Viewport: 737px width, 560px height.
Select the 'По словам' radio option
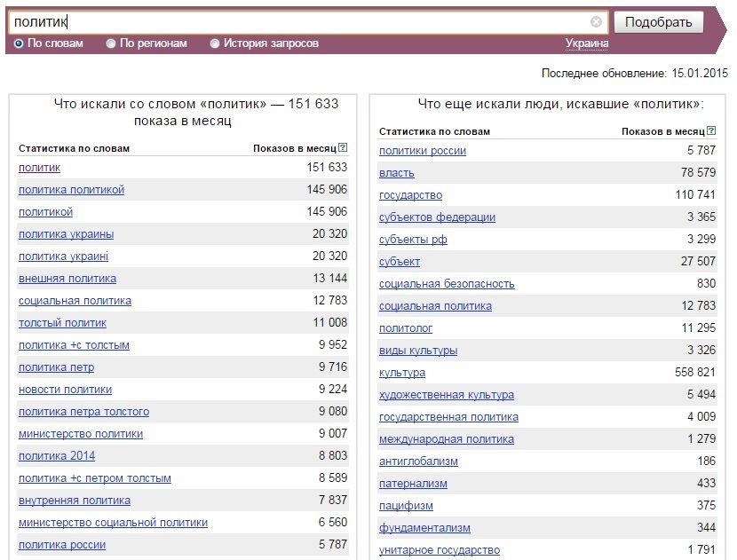(x=19, y=43)
